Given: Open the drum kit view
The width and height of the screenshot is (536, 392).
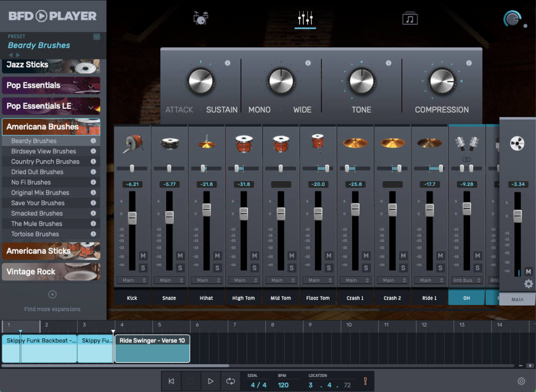Looking at the screenshot, I should [x=200, y=17].
